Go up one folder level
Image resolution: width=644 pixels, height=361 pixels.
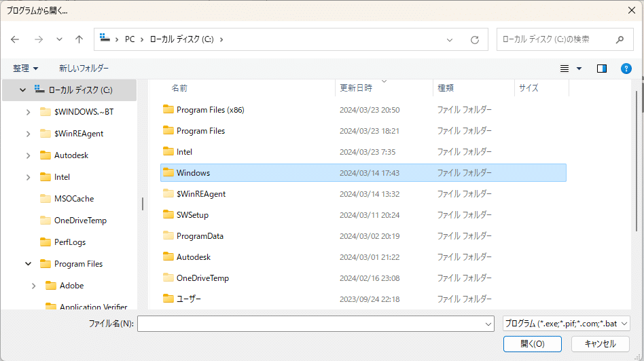pos(79,39)
